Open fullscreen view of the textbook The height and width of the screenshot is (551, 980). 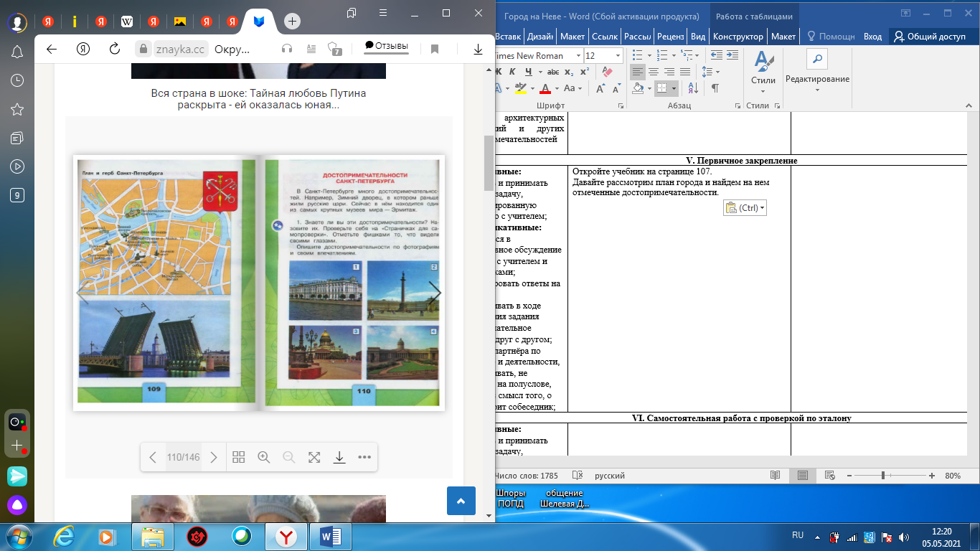pos(314,457)
